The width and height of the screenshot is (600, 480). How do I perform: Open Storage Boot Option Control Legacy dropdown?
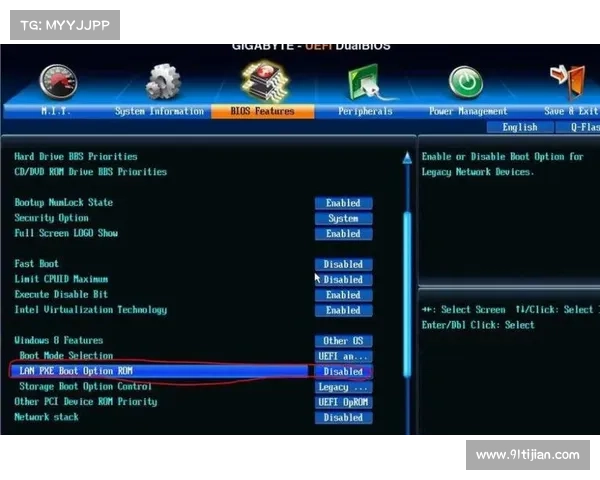pos(343,387)
